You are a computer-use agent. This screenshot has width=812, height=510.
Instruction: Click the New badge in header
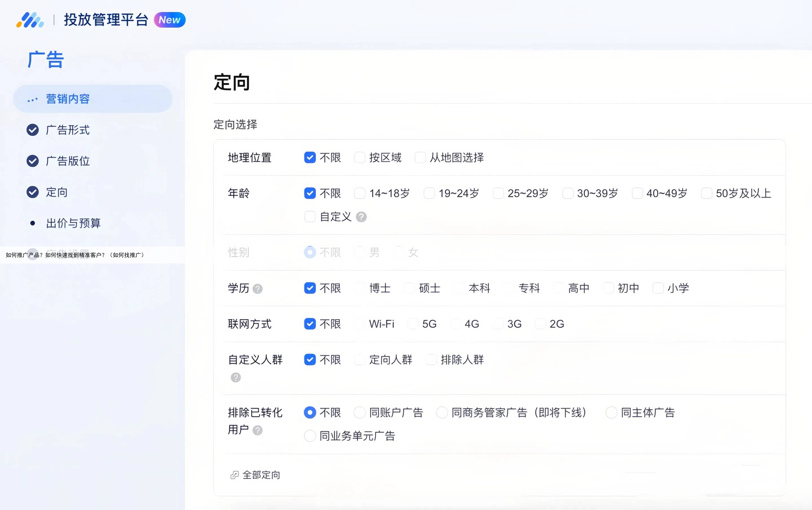pos(169,20)
